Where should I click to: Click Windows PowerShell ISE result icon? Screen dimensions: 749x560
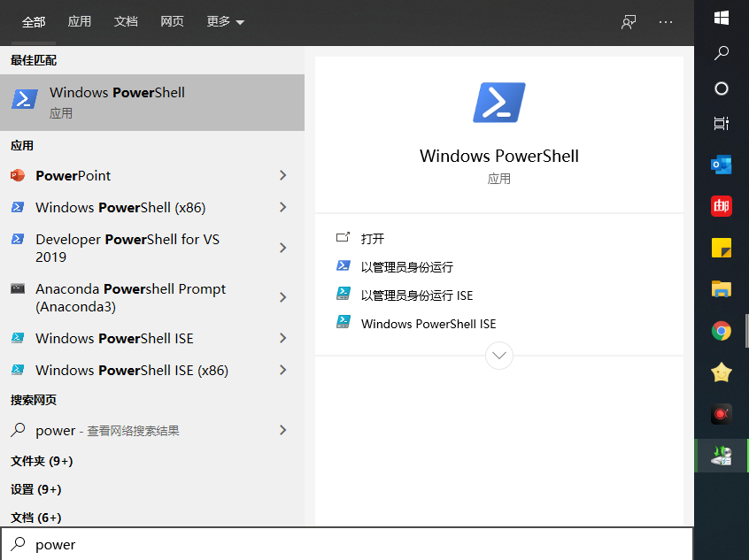[x=18, y=338]
